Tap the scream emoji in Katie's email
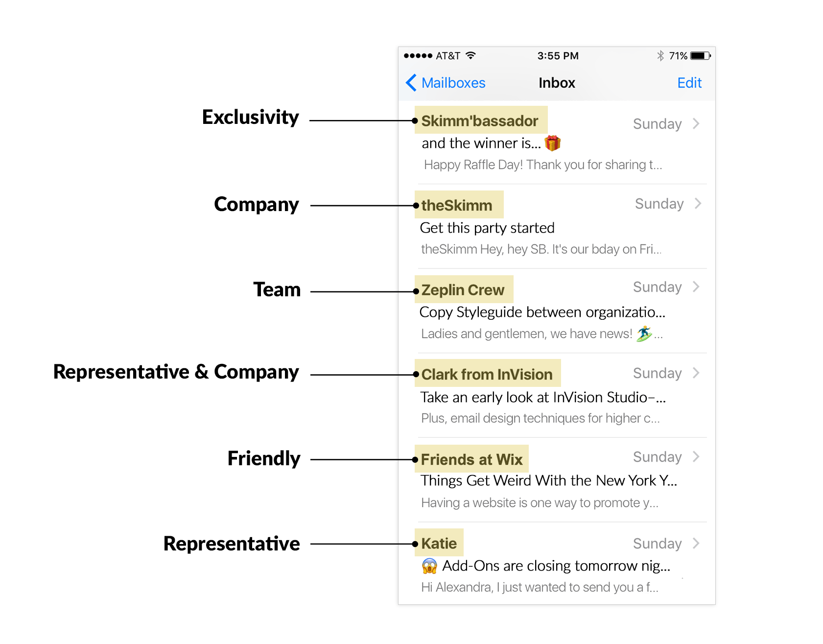The width and height of the screenshot is (823, 644). [x=429, y=566]
